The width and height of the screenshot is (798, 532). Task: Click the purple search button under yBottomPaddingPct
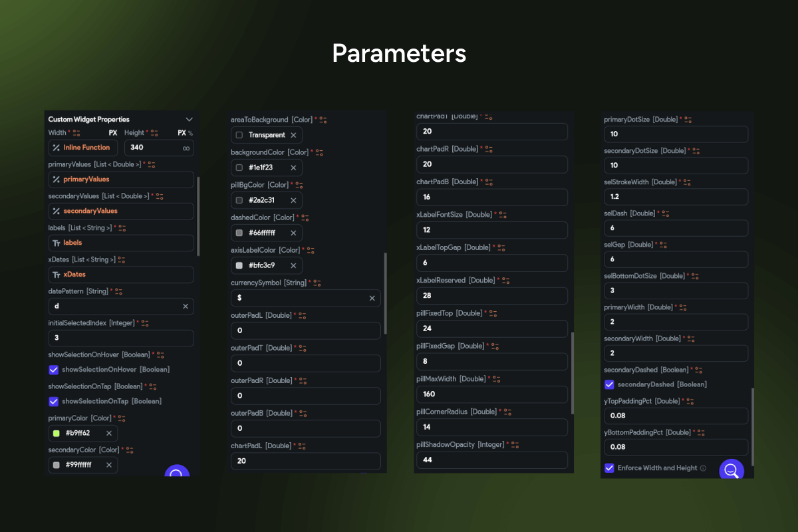coord(731,469)
